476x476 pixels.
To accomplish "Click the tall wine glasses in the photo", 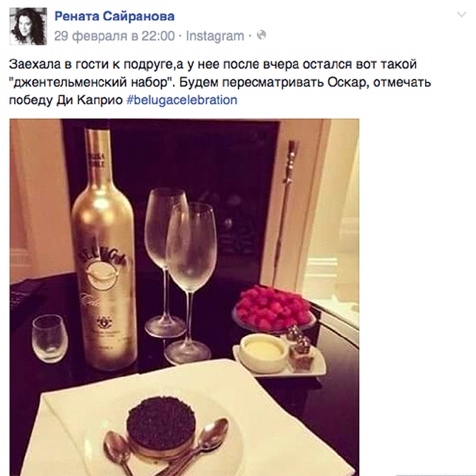I will coord(181,273).
